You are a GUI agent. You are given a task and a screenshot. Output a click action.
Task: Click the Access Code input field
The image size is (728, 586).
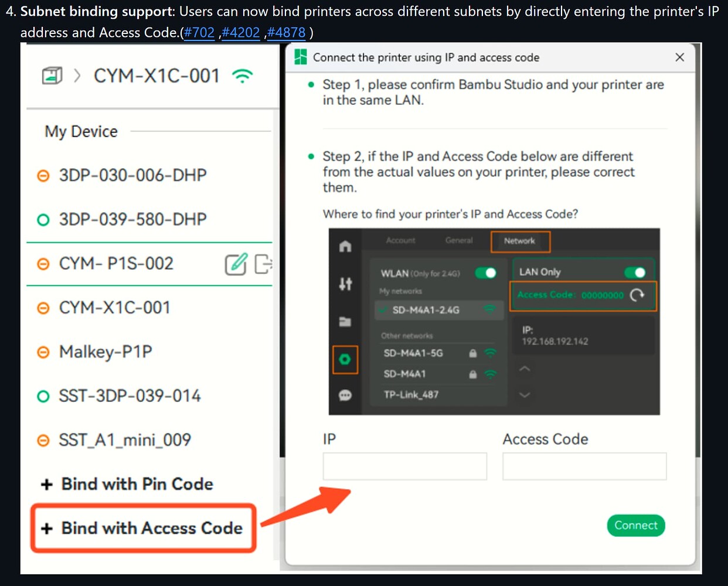[x=584, y=466]
